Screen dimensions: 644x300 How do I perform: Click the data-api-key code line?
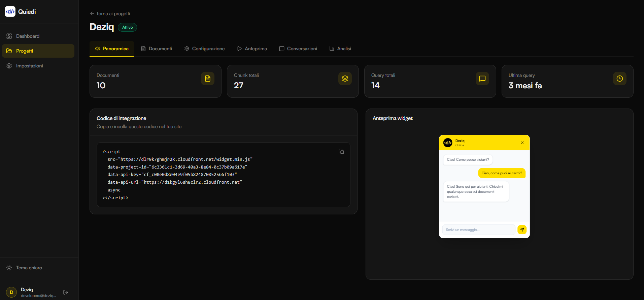(172, 174)
